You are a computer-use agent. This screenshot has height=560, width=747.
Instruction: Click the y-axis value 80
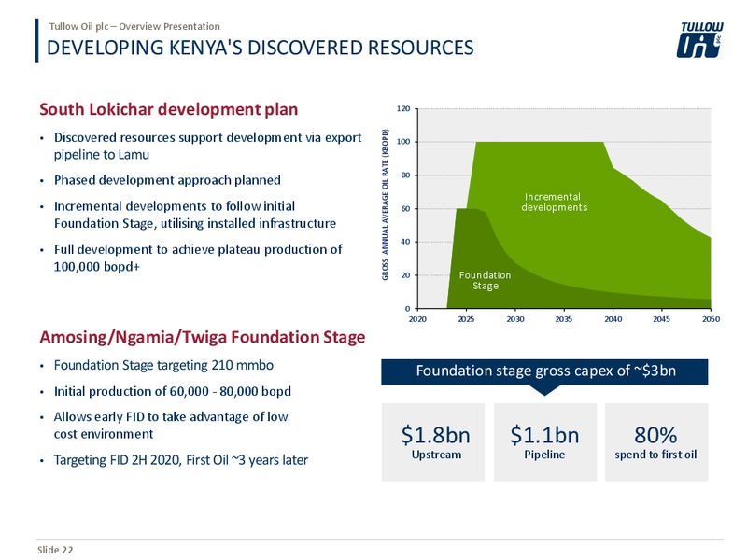[405, 175]
